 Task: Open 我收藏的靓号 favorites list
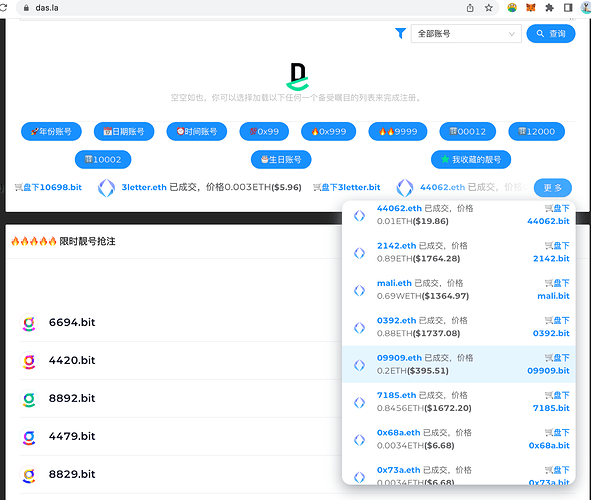(x=471, y=159)
